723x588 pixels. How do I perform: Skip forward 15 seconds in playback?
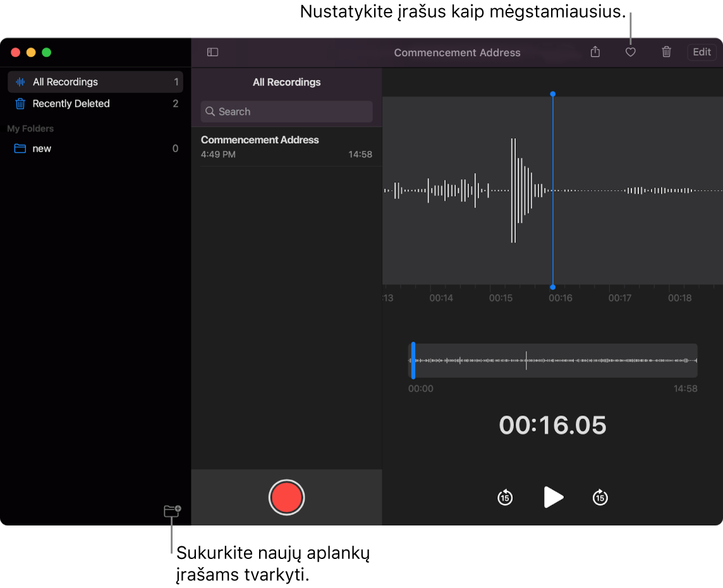599,497
